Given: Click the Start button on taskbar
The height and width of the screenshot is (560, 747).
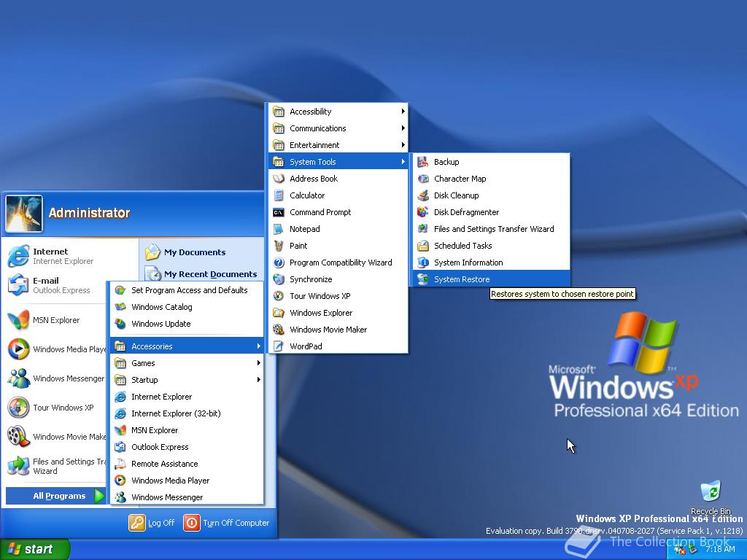Looking at the screenshot, I should click(x=34, y=549).
